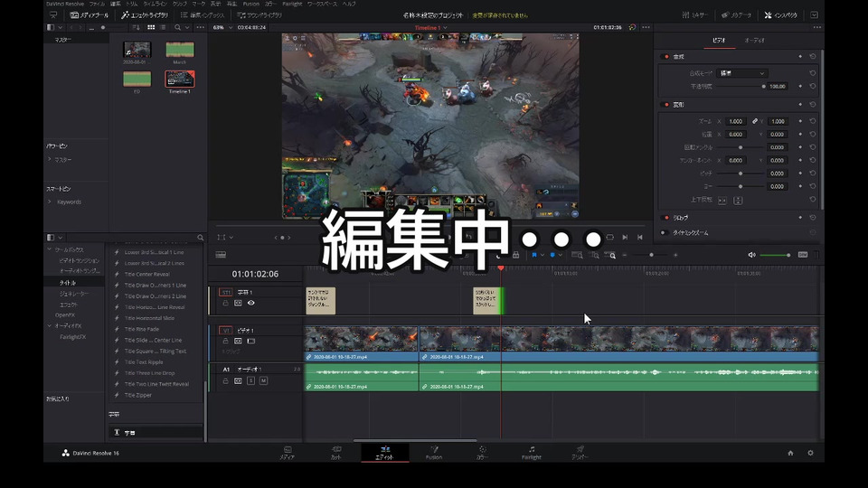
Task: Select the Timeline 1 thumbnail in media pool
Action: 179,80
